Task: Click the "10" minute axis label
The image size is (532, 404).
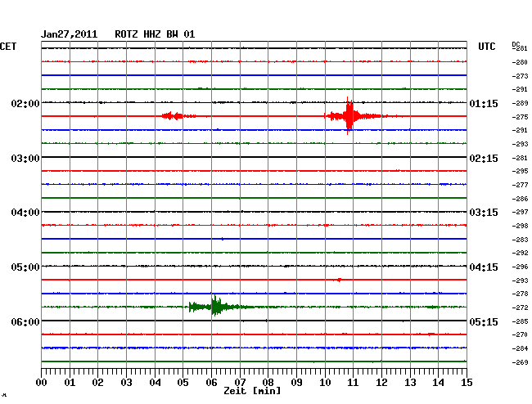Action: [325, 383]
